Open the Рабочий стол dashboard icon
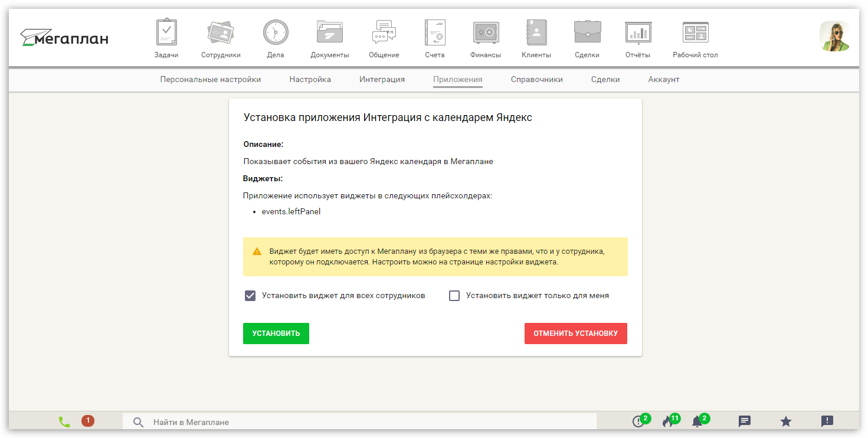 pyautogui.click(x=695, y=32)
